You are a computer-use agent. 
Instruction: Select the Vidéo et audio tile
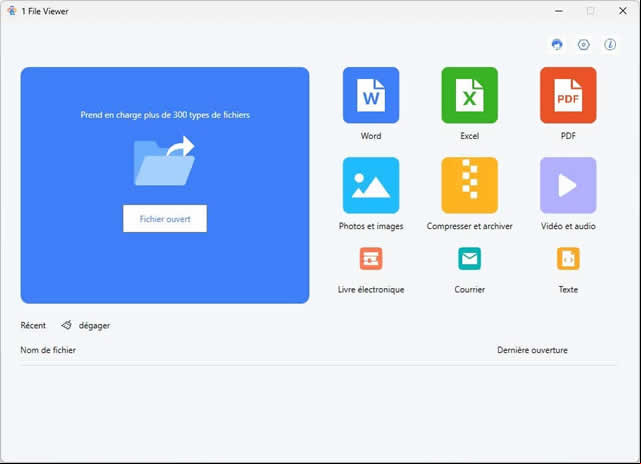(x=568, y=185)
